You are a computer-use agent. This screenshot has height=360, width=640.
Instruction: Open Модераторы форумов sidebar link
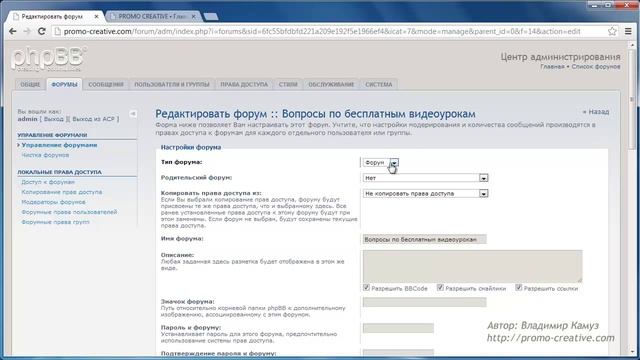(x=53, y=202)
